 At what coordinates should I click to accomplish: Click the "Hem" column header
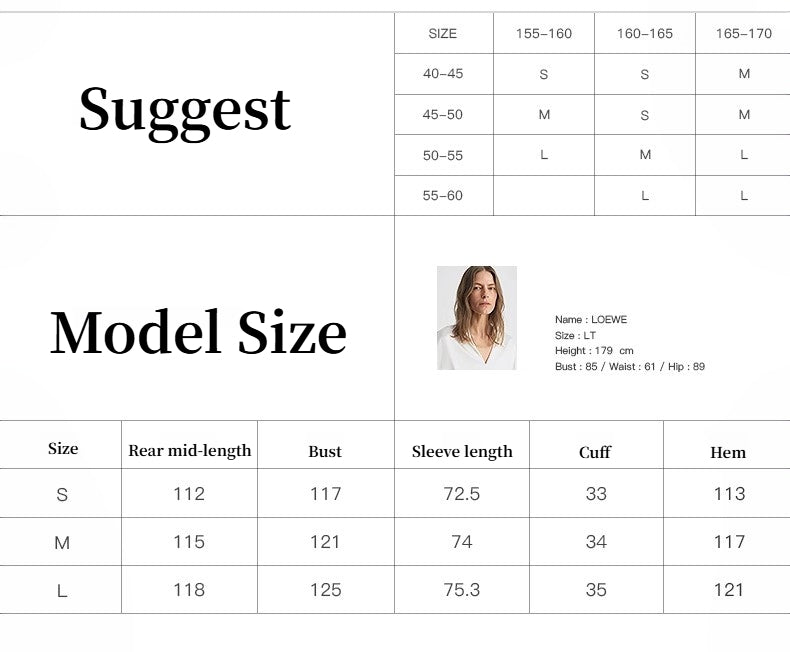point(728,452)
